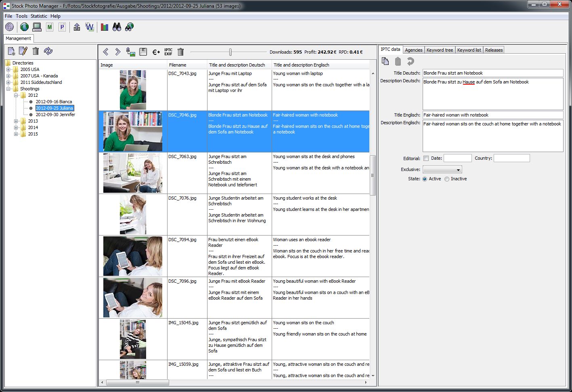Click the Image column header

[x=133, y=65]
